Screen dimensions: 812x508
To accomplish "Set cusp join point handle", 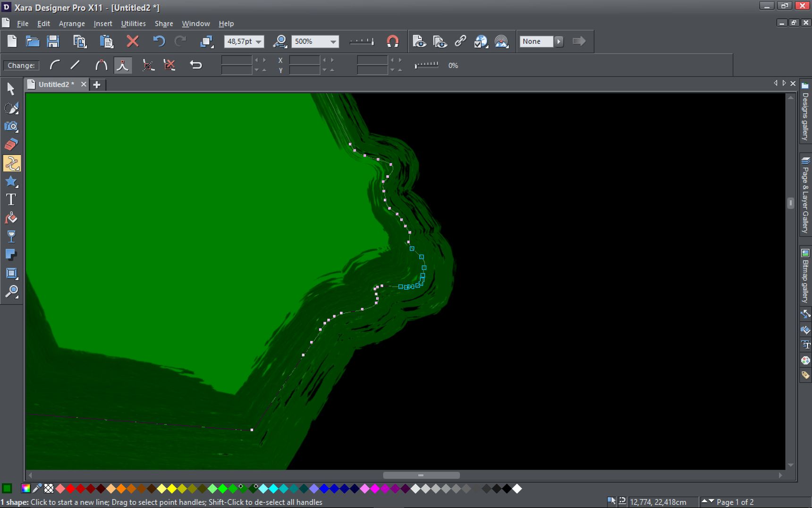I will [x=123, y=65].
